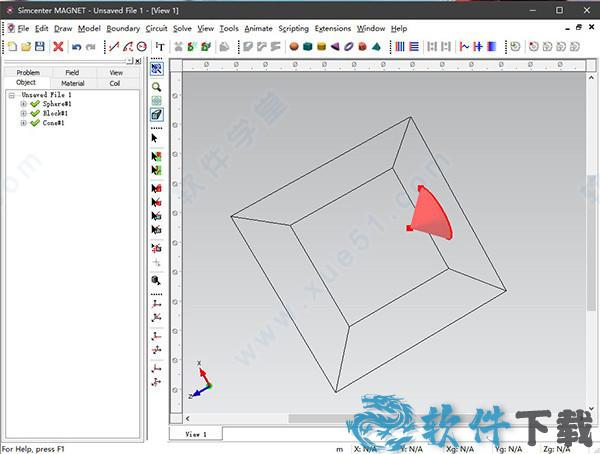The height and width of the screenshot is (454, 600).
Task: Open the Model menu
Action: (x=89, y=29)
